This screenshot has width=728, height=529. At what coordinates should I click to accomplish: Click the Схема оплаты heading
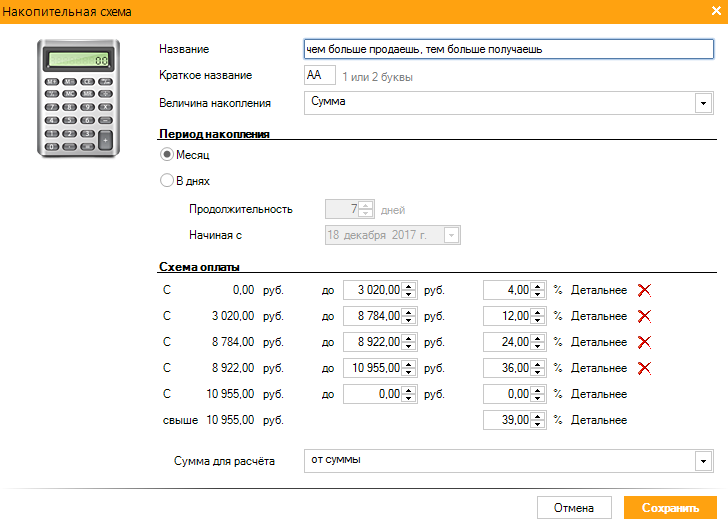coord(199,267)
